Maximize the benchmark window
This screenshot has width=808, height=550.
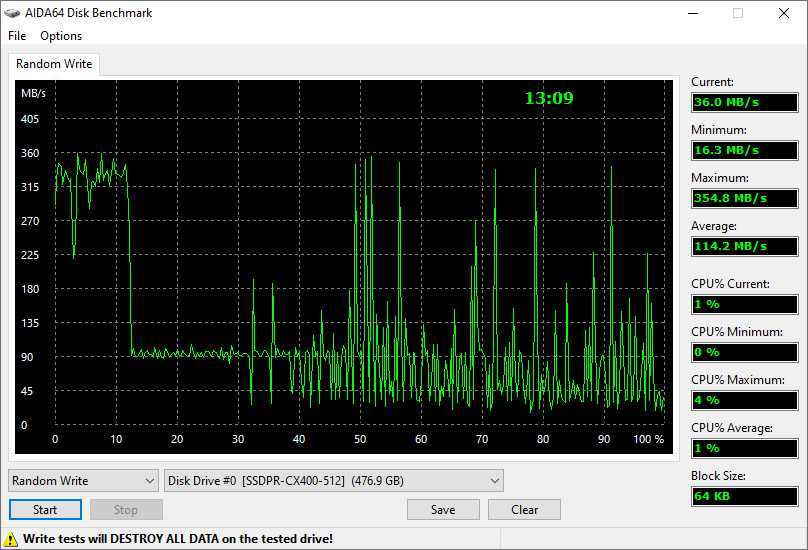737,13
